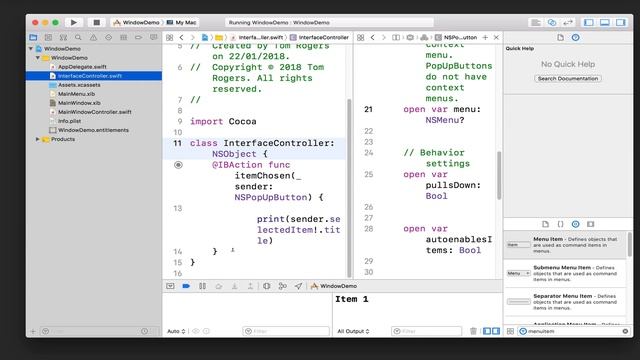The height and width of the screenshot is (360, 640).
Task: Click the library filter field
Action: 573,331
